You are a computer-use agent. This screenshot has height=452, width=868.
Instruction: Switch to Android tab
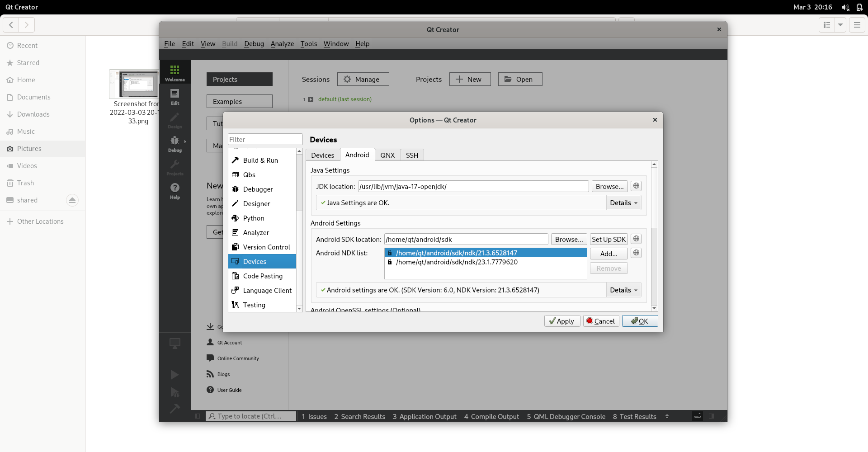pos(357,155)
